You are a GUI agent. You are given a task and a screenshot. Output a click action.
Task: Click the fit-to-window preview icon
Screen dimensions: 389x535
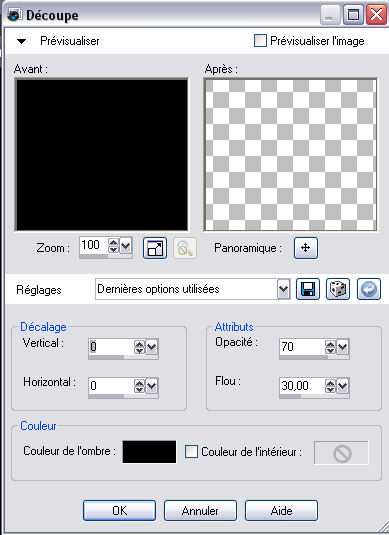[x=155, y=248]
